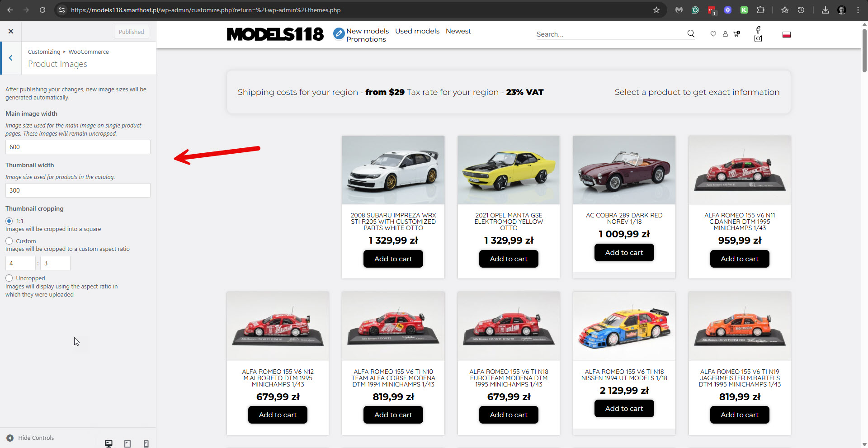Open browser history clock icon
Viewport: 868px width, 448px height.
click(x=801, y=10)
